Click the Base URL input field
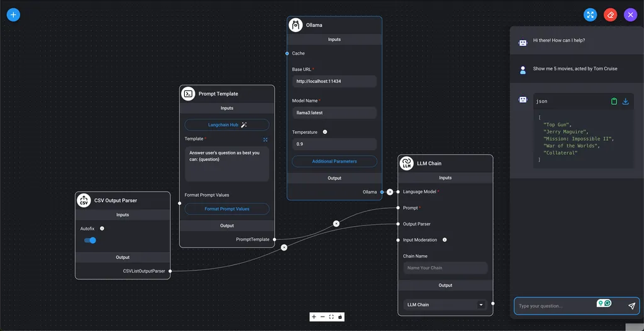Screen dimensions: 644x331 (334, 82)
